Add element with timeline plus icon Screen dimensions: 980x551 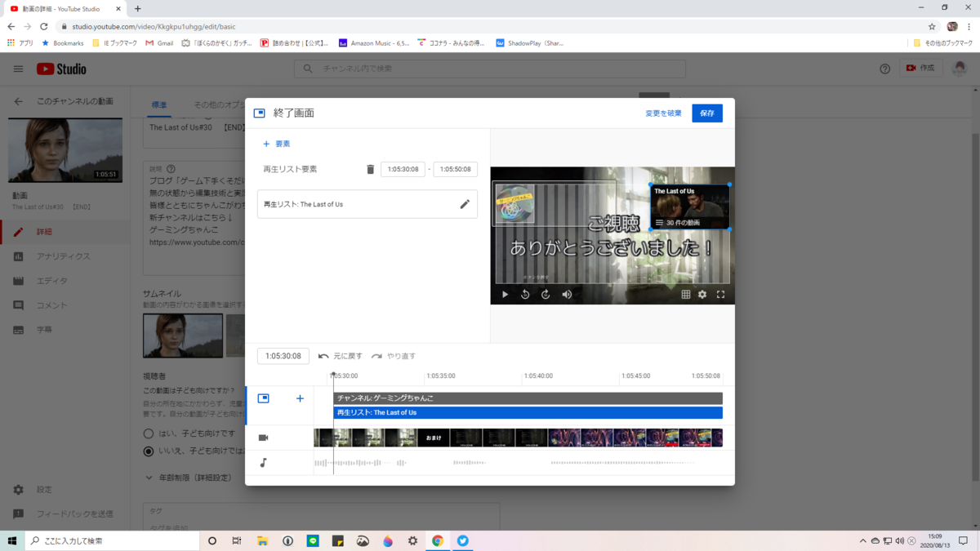300,398
